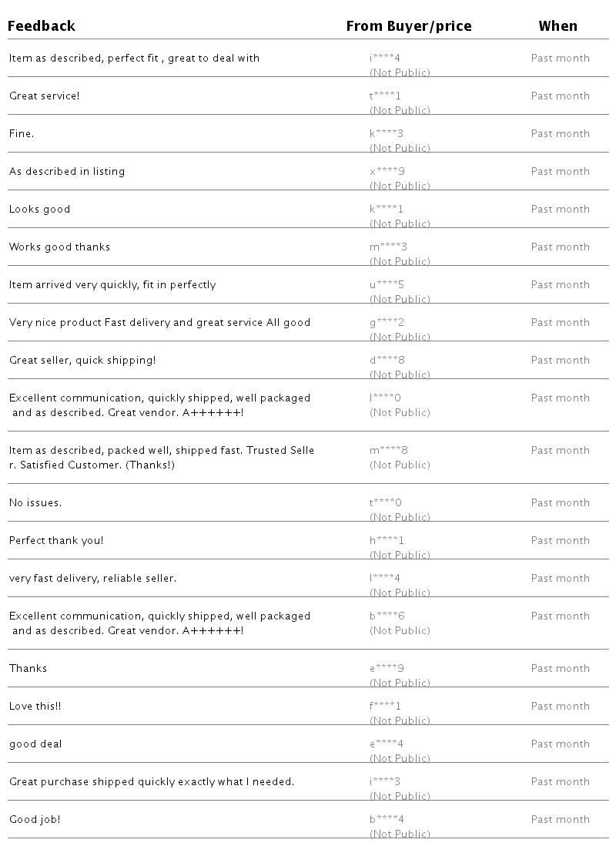
Task: Click the "Fine." feedback text
Action: coord(22,134)
